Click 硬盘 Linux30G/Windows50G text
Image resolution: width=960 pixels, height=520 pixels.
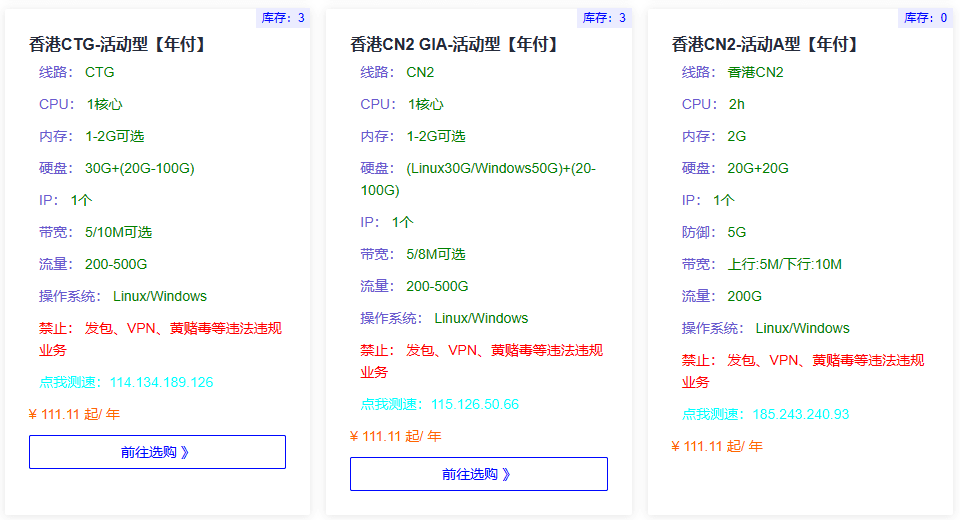click(478, 179)
